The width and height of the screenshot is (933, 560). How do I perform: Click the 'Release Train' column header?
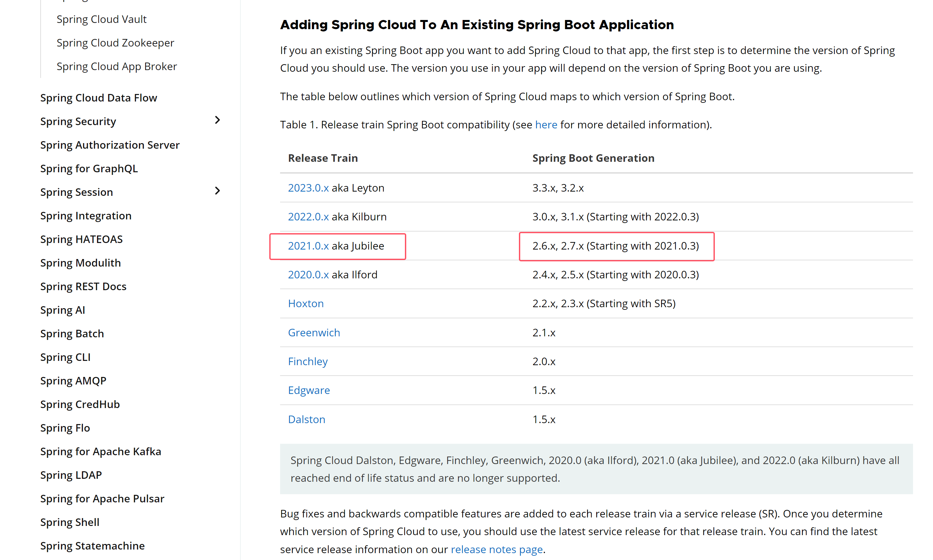pos(323,158)
